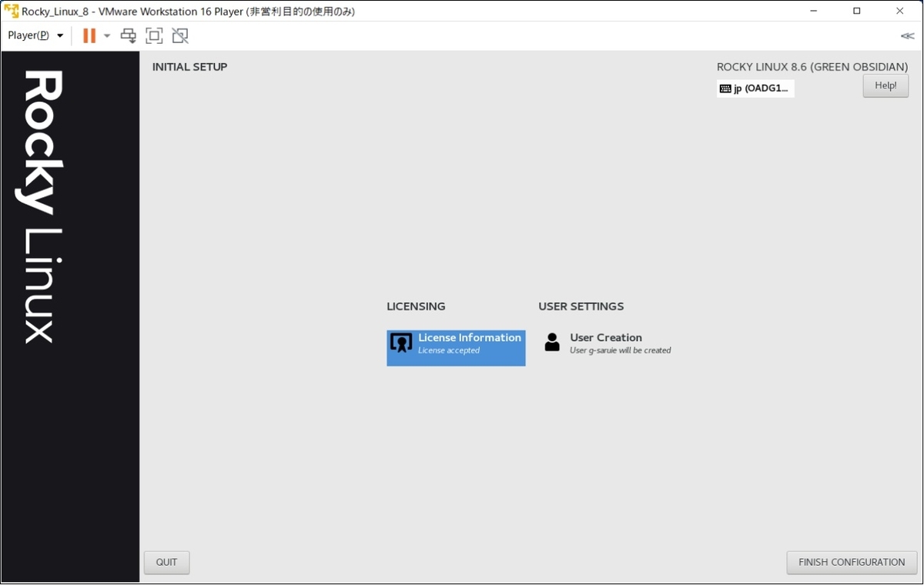Click the keyboard layout jp (OADG1) indicator
924x585 pixels.
755,88
